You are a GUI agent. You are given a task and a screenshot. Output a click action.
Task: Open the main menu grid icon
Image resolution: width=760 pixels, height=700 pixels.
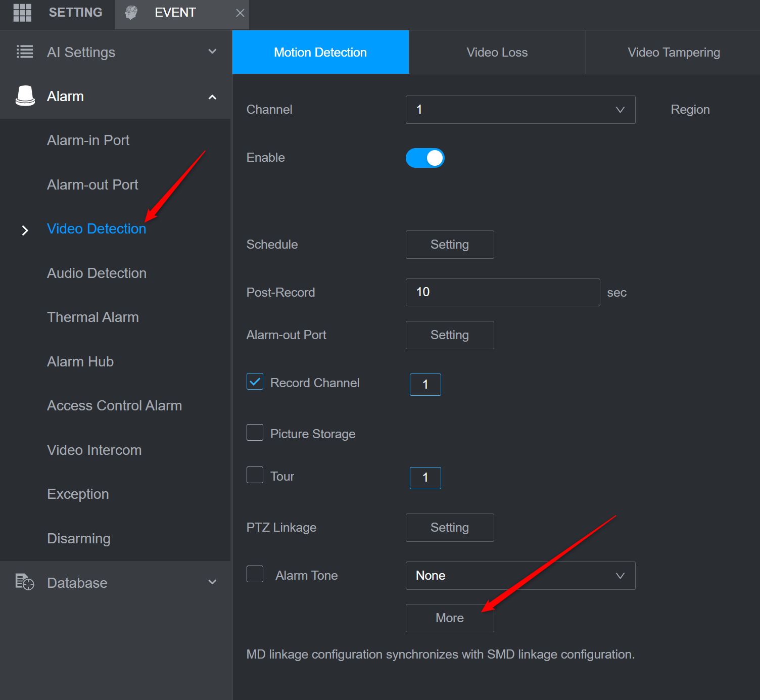22,13
